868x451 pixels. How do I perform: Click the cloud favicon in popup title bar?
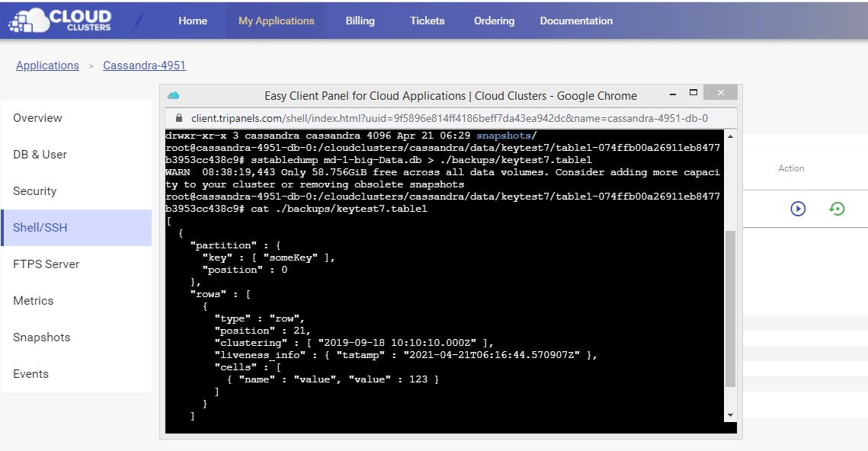click(x=173, y=96)
